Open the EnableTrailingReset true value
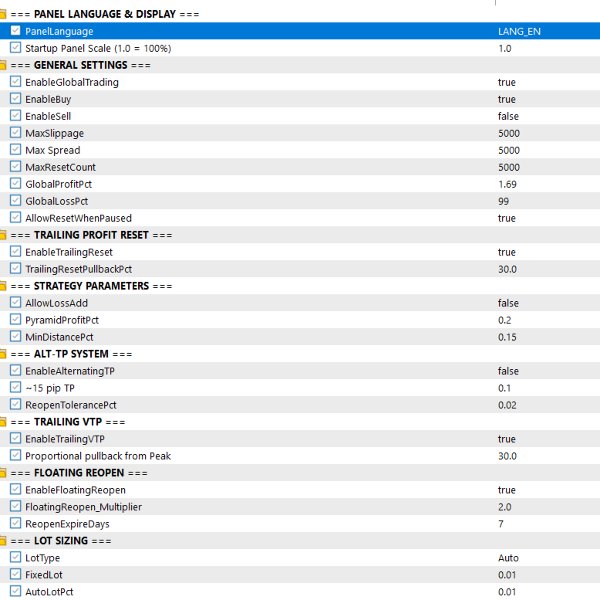 [507, 252]
